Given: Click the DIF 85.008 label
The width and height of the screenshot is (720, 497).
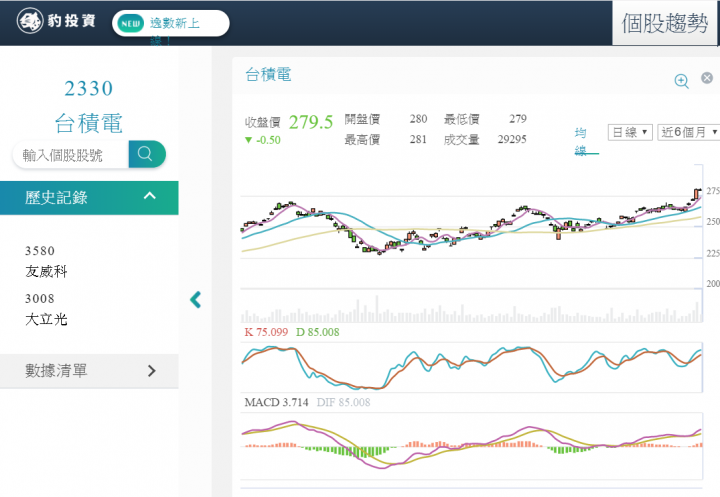Looking at the screenshot, I should click(x=343, y=402).
